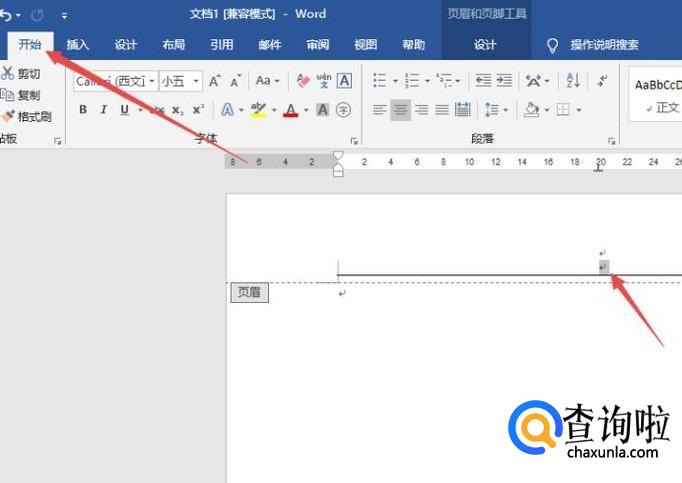Open the Undo history dropdown arrow
This screenshot has width=682, height=483.
pyautogui.click(x=18, y=16)
